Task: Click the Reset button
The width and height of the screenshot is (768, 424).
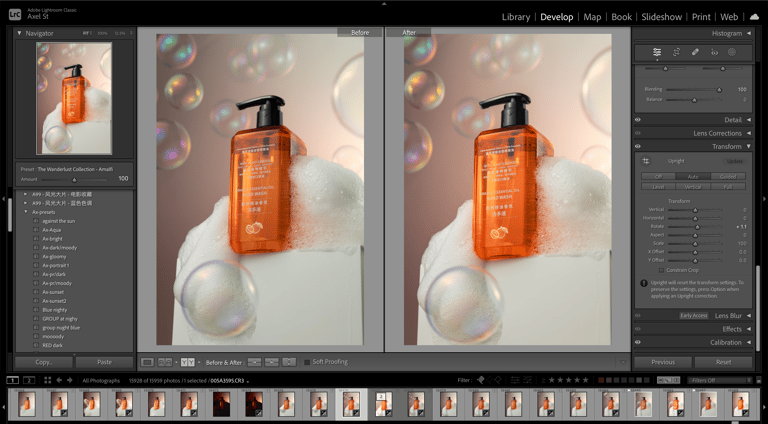Action: pos(723,362)
